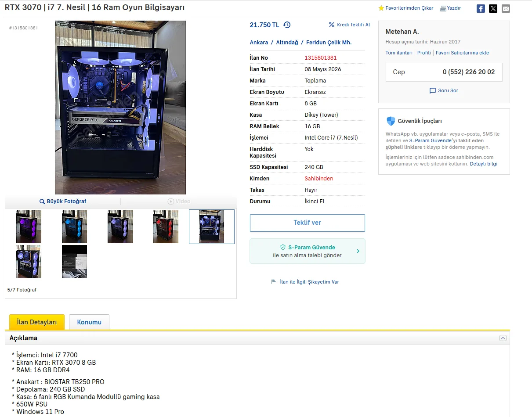This screenshot has width=532, height=417.
Task: Click the play icon beside Video
Action: tap(170, 201)
